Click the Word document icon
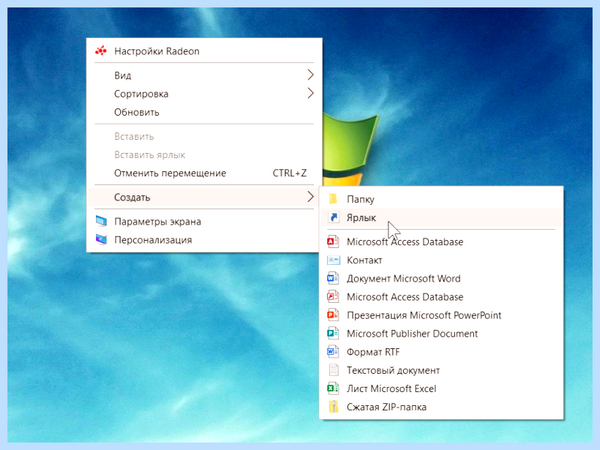Image resolution: width=600 pixels, height=450 pixels. pyautogui.click(x=333, y=278)
